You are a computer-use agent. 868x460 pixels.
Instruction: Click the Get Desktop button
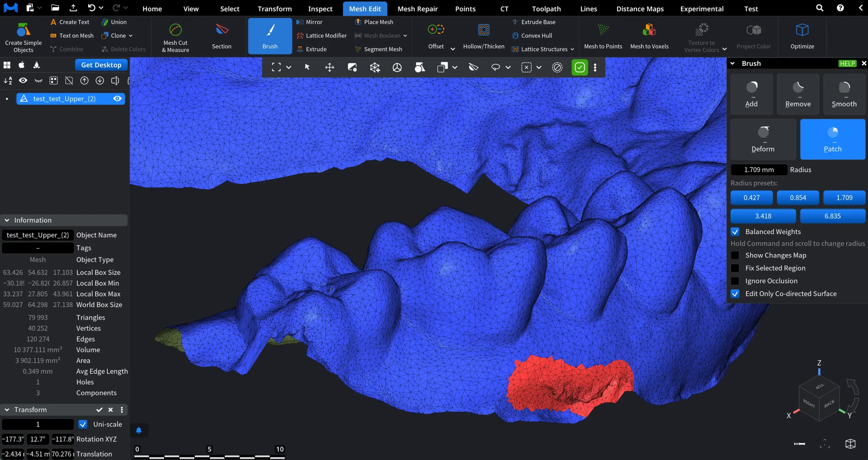click(101, 65)
